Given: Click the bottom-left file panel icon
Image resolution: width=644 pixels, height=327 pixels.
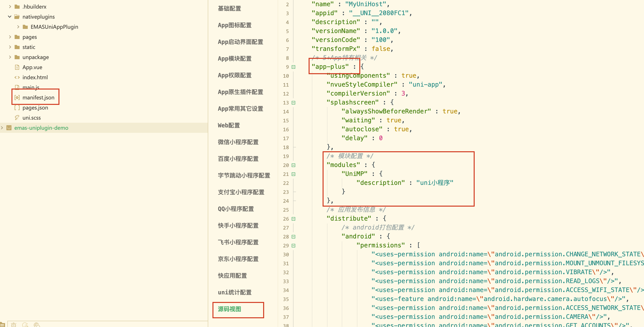Looking at the screenshot, I should point(2,324).
